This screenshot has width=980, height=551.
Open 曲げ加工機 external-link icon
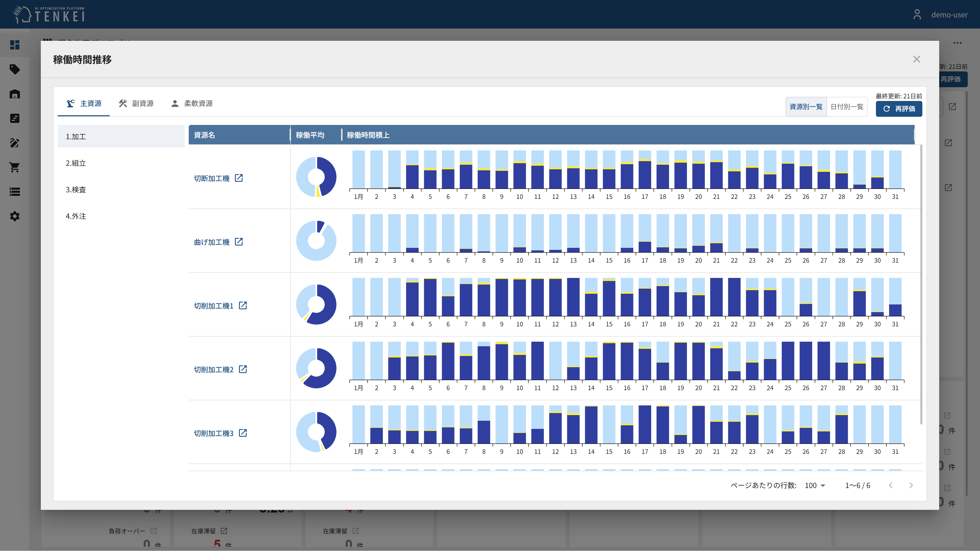point(238,242)
